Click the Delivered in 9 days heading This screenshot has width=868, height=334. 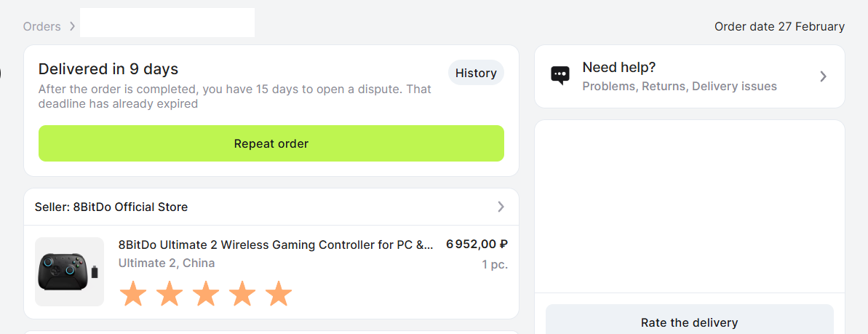(x=108, y=69)
